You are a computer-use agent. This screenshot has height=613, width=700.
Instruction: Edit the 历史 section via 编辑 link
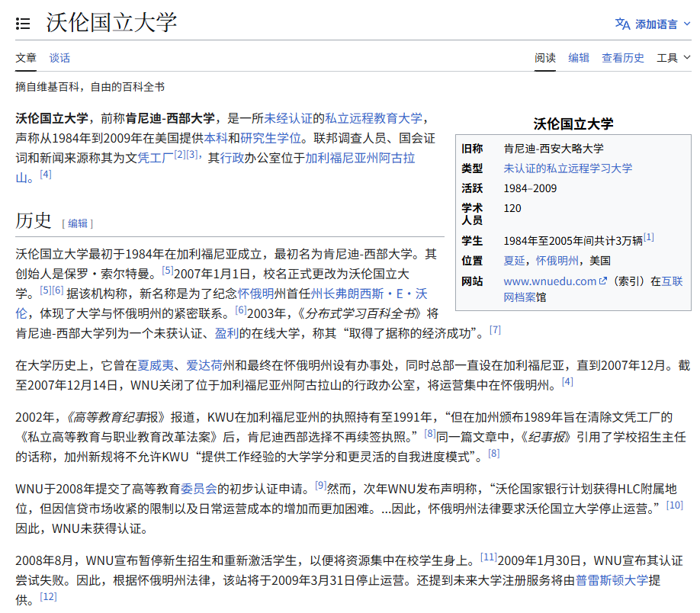pyautogui.click(x=78, y=223)
